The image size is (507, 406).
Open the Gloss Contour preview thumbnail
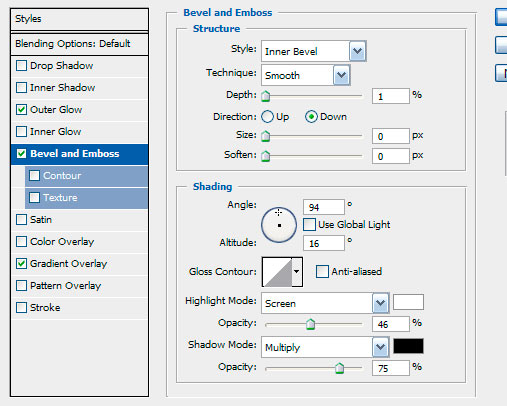(x=277, y=272)
